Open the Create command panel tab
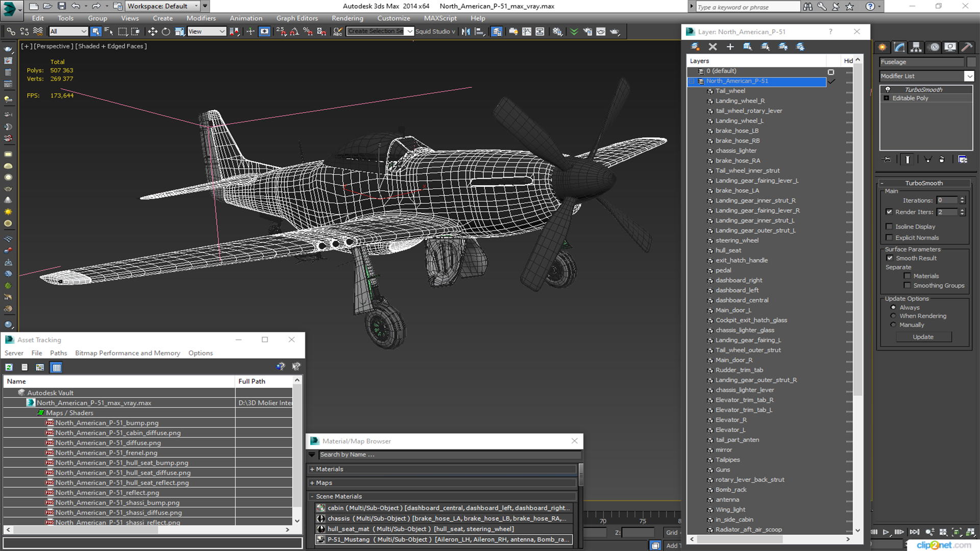Image resolution: width=980 pixels, height=551 pixels. (883, 47)
